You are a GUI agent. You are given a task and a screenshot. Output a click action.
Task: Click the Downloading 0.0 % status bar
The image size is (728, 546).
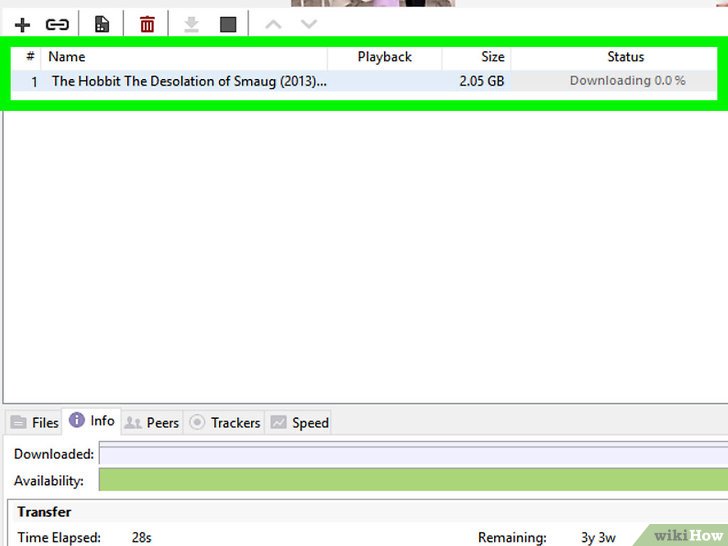614,81
